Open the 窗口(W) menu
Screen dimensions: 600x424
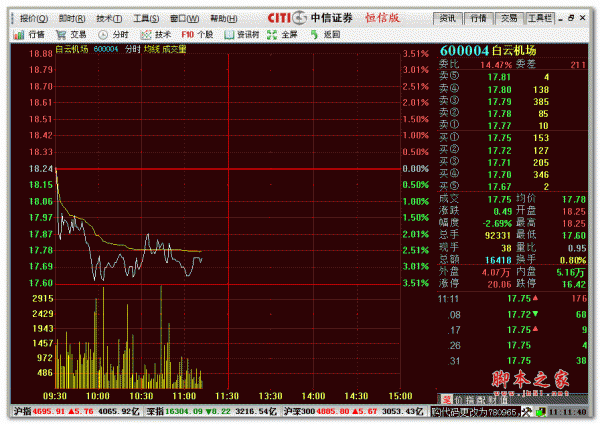tap(184, 18)
